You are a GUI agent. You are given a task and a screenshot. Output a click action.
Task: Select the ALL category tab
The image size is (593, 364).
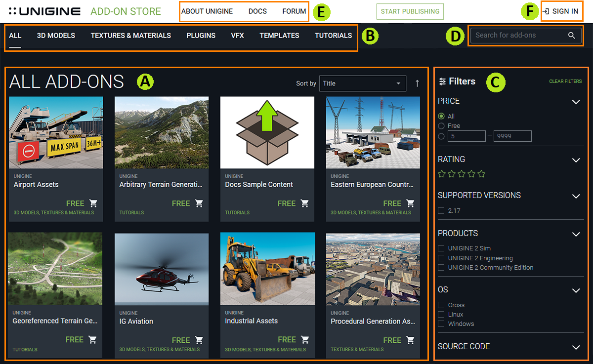(x=15, y=36)
